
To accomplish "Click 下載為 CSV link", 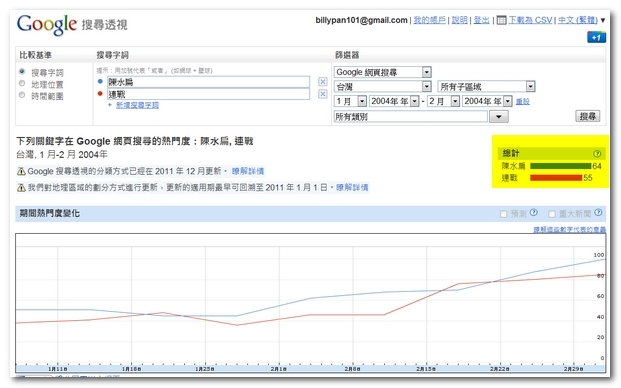I will pyautogui.click(x=530, y=20).
